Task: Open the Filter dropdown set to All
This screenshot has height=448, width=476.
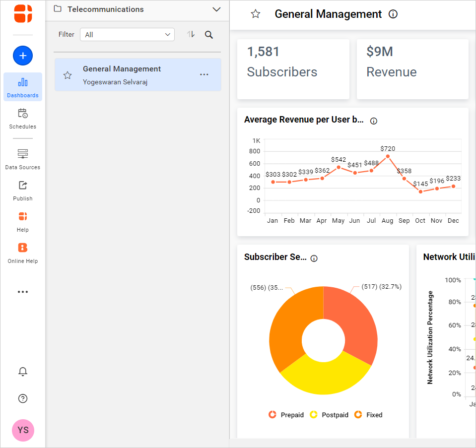Action: [x=127, y=34]
